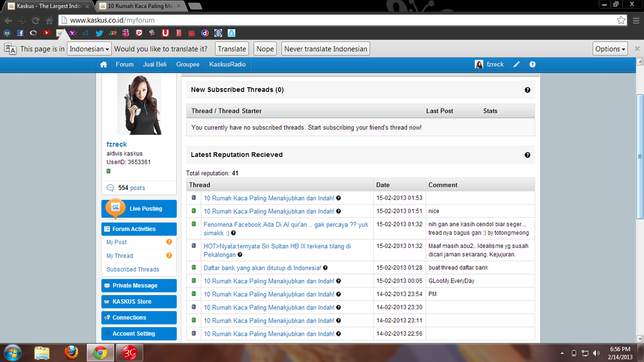The image size is (644, 362).
Task: Open the KaskusRadio menu
Action: (x=227, y=64)
